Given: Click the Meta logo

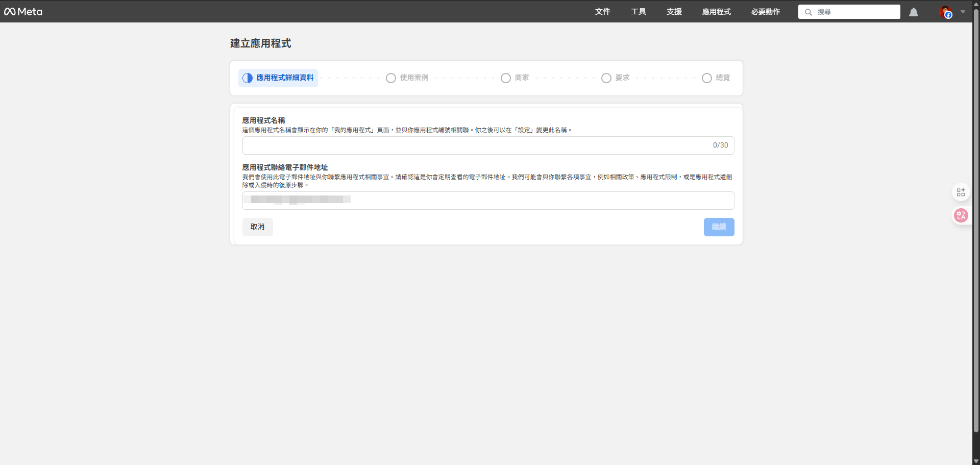Looking at the screenshot, I should 23,11.
